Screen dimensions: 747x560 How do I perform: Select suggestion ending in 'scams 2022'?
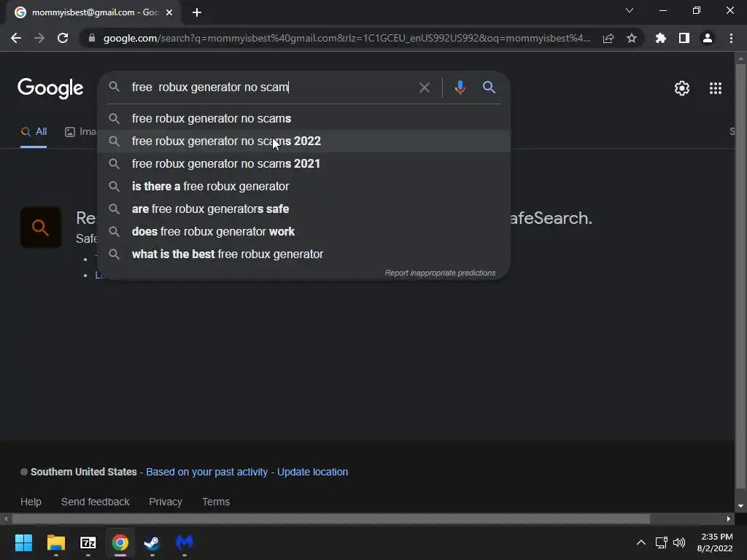[x=304, y=141]
